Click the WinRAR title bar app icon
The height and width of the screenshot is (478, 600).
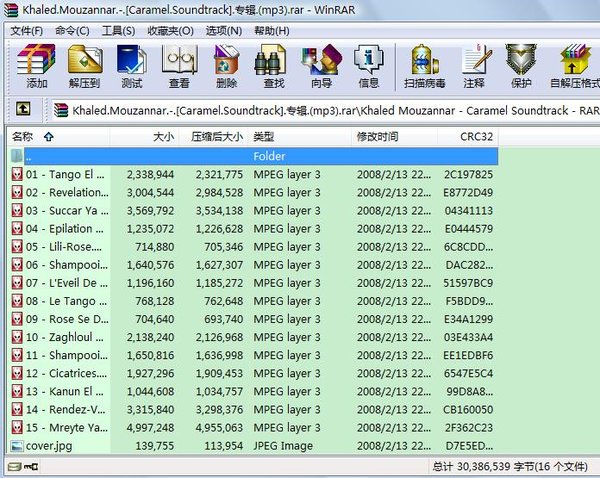coord(10,10)
